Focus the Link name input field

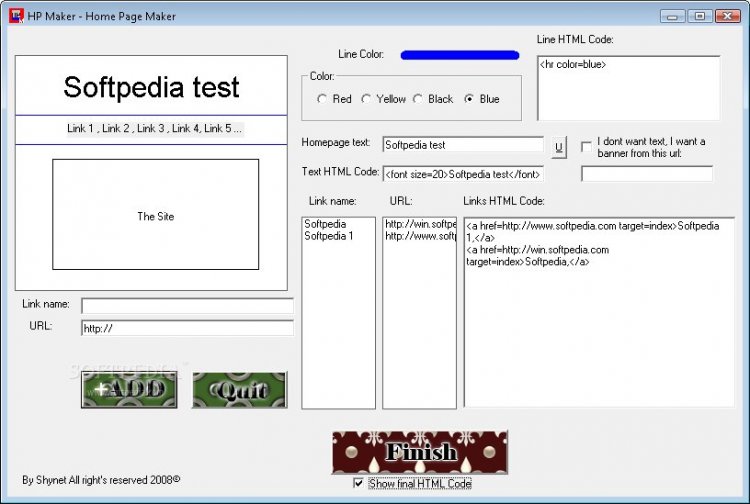pos(187,306)
